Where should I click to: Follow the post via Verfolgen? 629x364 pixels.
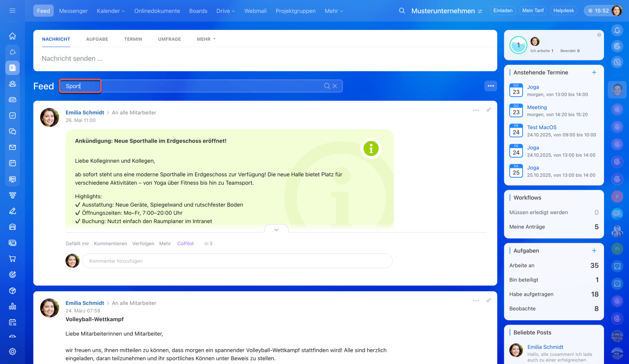pyautogui.click(x=143, y=244)
